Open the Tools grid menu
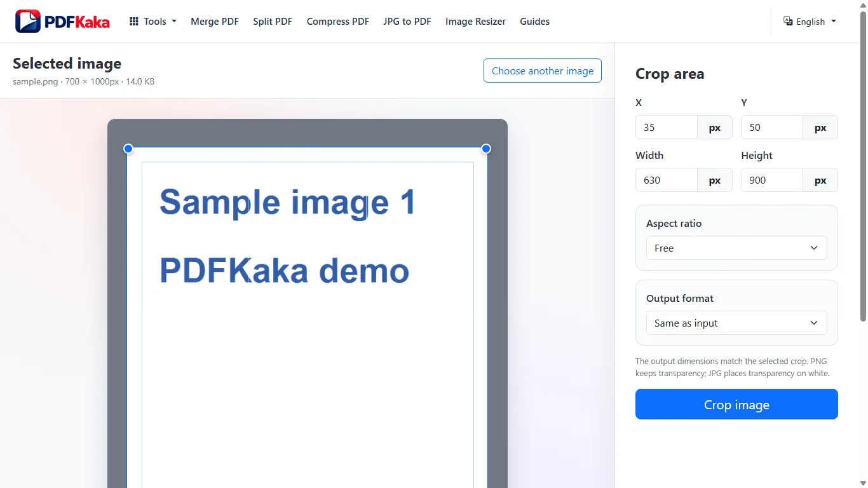 click(153, 22)
